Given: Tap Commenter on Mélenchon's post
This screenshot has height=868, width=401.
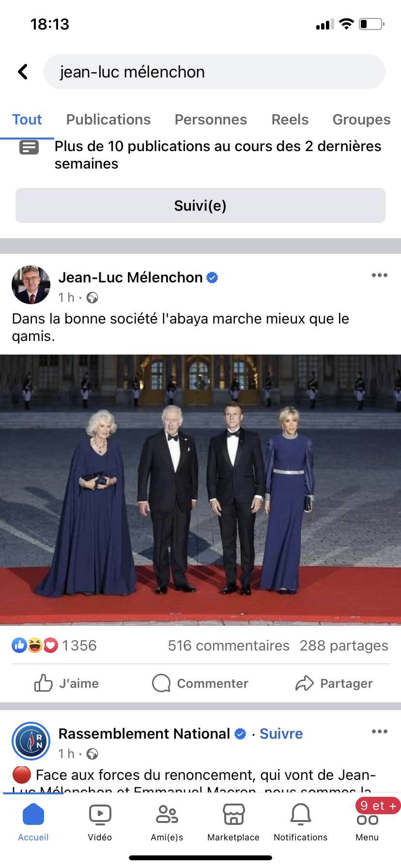Looking at the screenshot, I should pyautogui.click(x=200, y=683).
